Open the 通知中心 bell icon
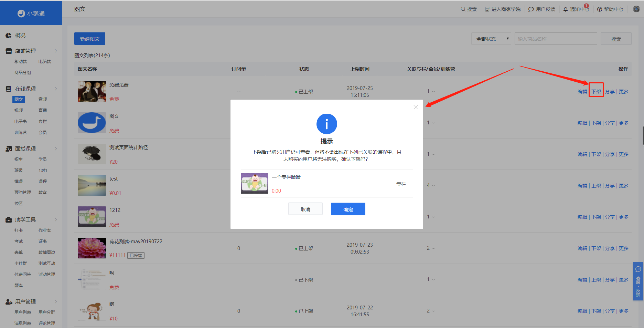The image size is (644, 328). pos(566,9)
